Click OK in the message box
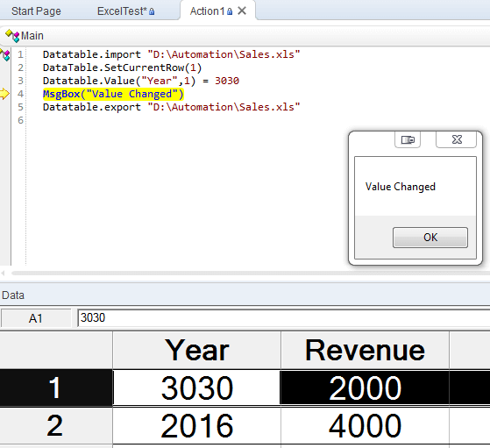 pos(430,238)
